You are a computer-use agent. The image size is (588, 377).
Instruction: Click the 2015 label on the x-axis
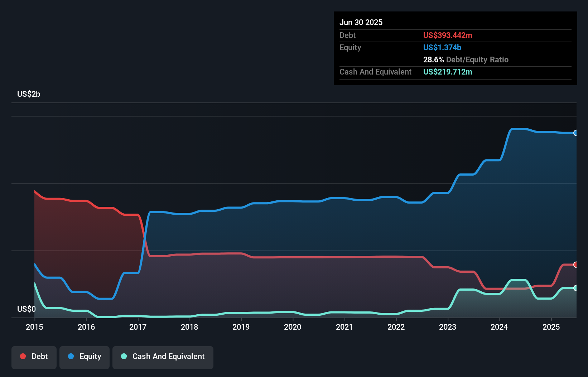(x=34, y=327)
